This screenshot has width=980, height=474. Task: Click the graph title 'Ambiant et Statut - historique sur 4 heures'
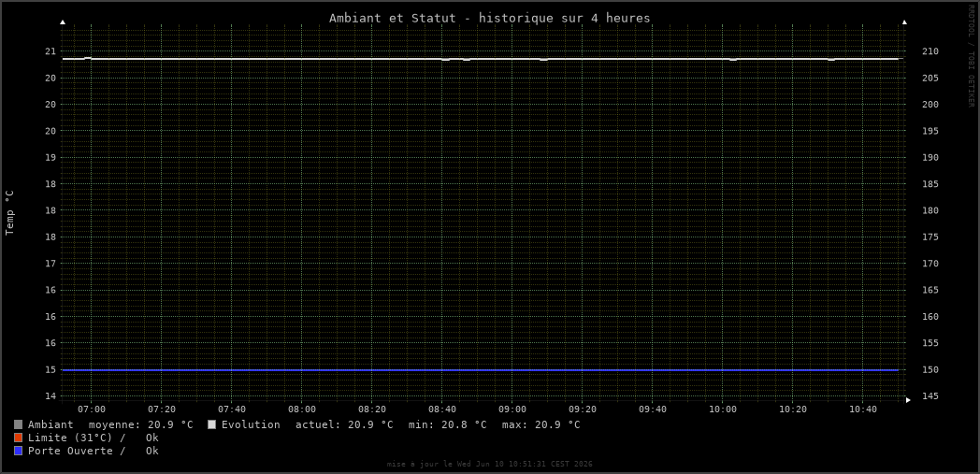(490, 18)
